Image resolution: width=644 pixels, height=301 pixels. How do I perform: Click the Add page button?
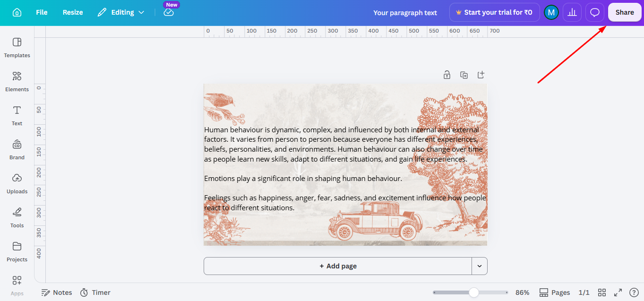tap(338, 266)
